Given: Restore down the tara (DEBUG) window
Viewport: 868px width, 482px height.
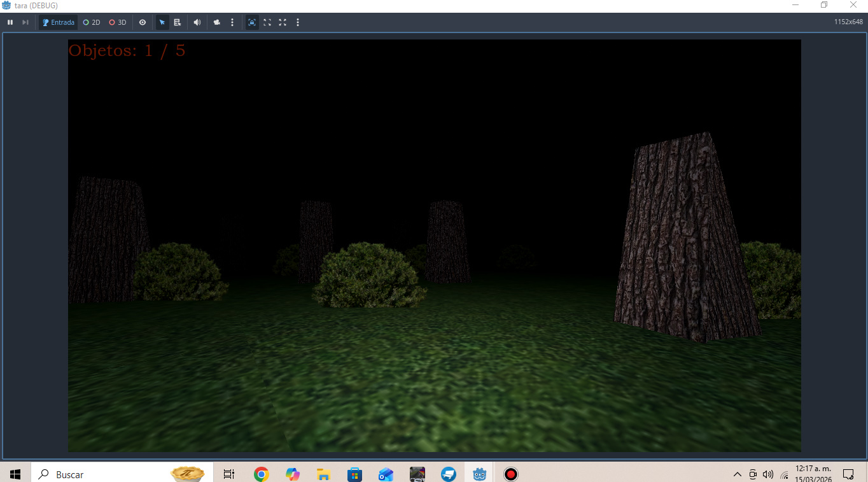Looking at the screenshot, I should click(824, 5).
